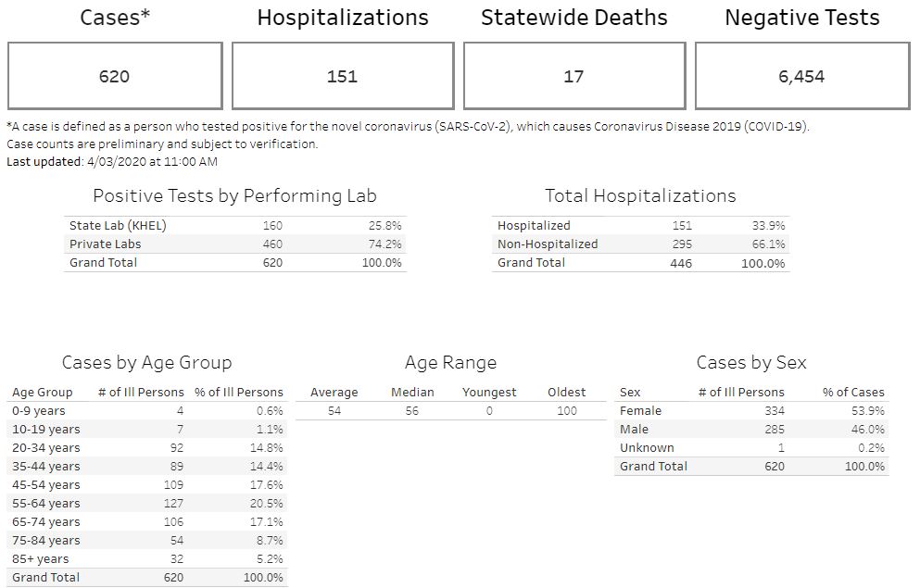Select the Female row in Cases by Sex
The height and width of the screenshot is (588, 920).
click(x=640, y=410)
